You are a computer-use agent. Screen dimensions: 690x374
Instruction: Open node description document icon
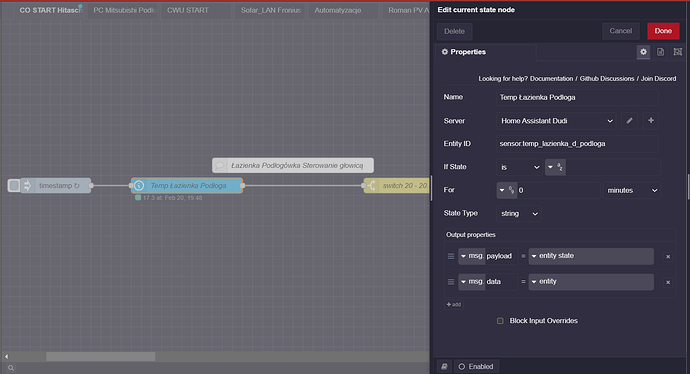[661, 52]
